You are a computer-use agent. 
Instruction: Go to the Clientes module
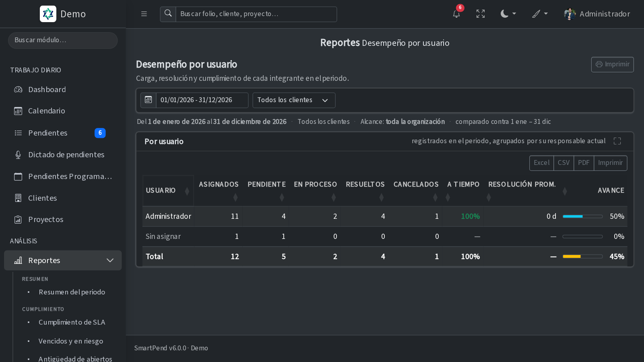click(x=63, y=198)
